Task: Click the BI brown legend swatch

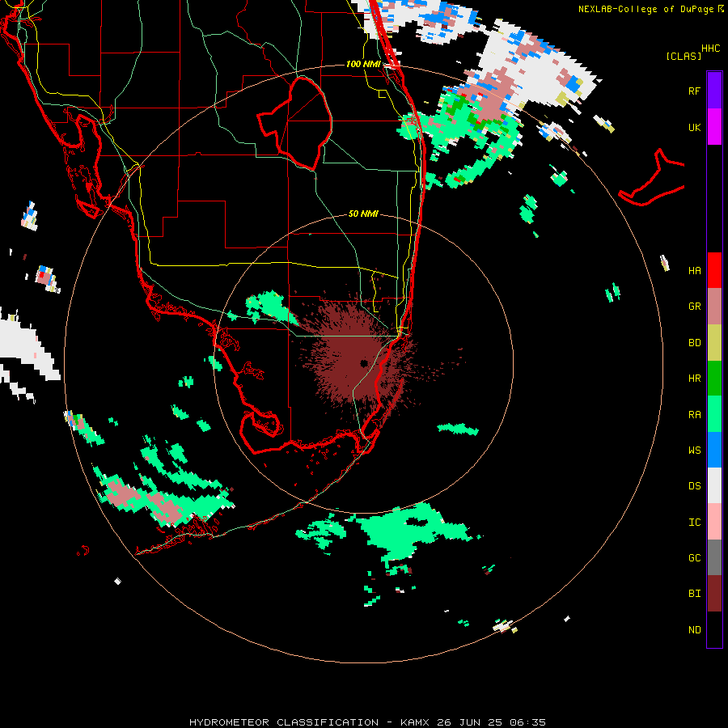Action: pyautogui.click(x=714, y=594)
